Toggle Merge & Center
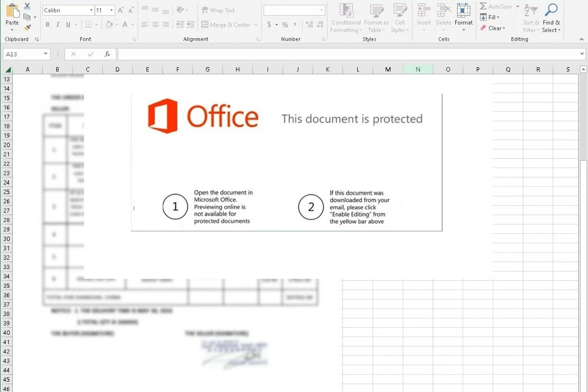Image resolution: width=588 pixels, height=392 pixels. [226, 24]
